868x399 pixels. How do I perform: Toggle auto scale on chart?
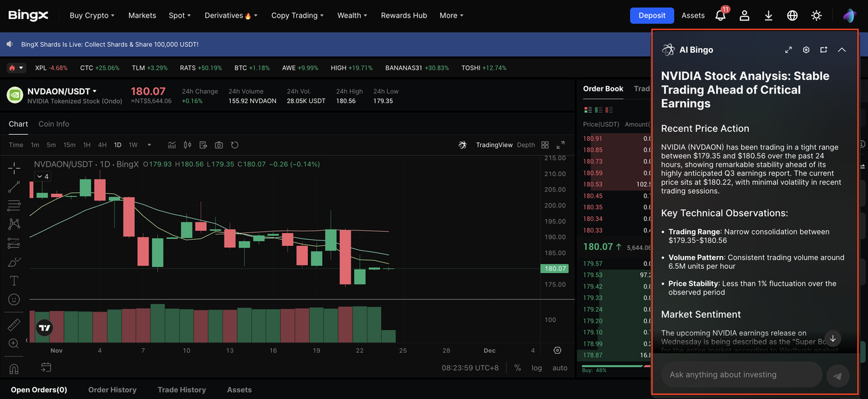pos(559,368)
